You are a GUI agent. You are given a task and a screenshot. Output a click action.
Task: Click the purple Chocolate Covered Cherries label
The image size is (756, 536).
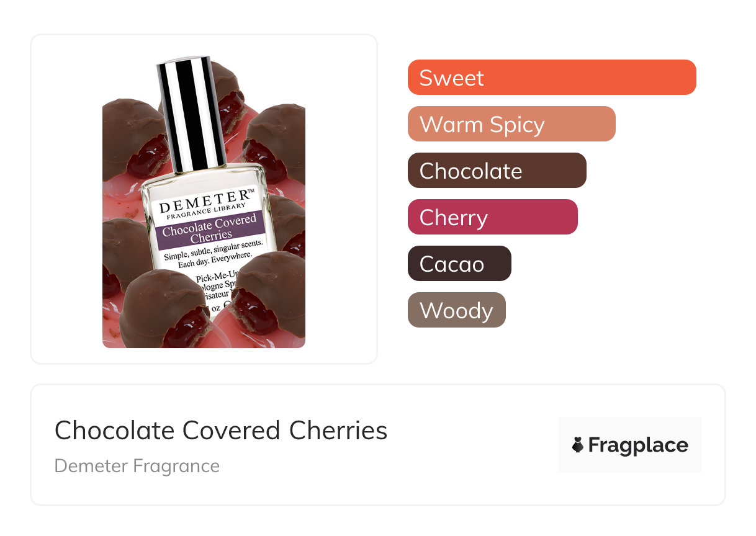pos(209,228)
